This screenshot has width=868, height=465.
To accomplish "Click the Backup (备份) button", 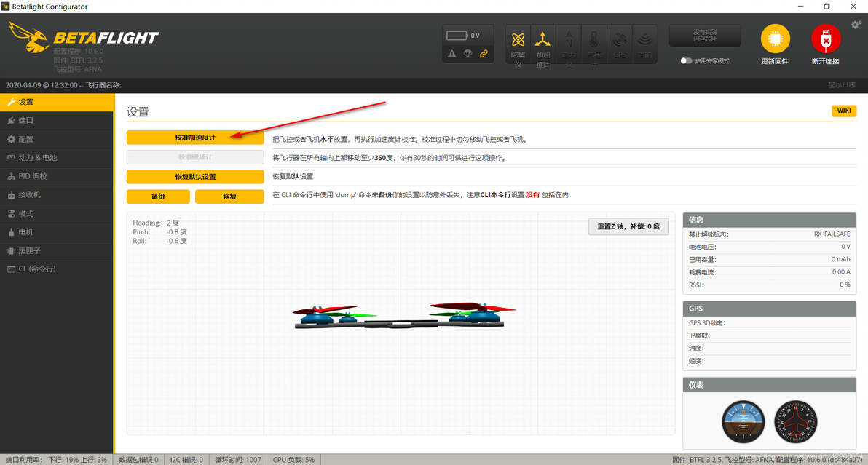I will click(x=158, y=196).
